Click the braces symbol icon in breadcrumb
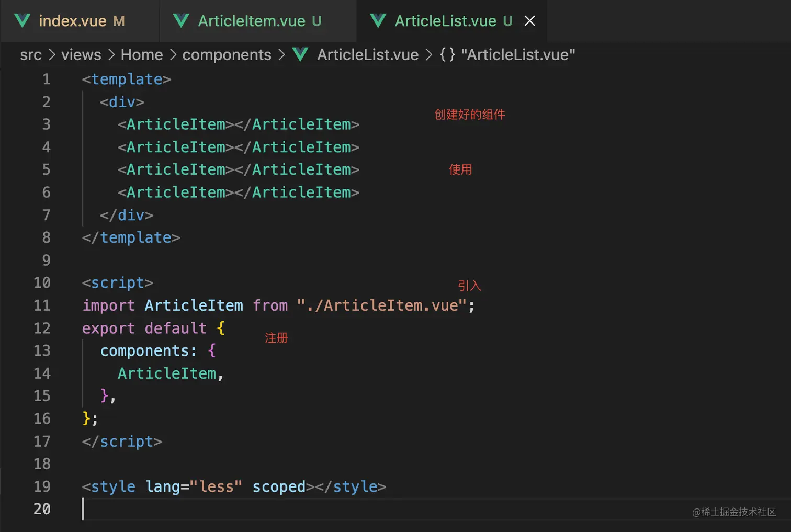This screenshot has width=791, height=532. pos(447,55)
